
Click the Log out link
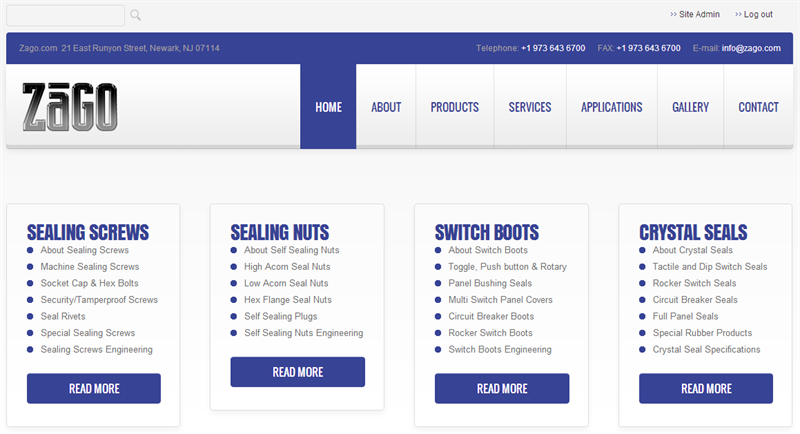(754, 14)
